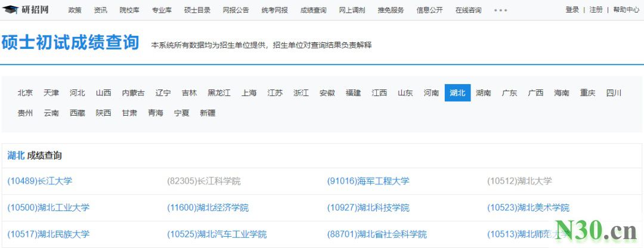Choose 河北 in the province list
The width and height of the screenshot is (644, 248).
click(77, 93)
